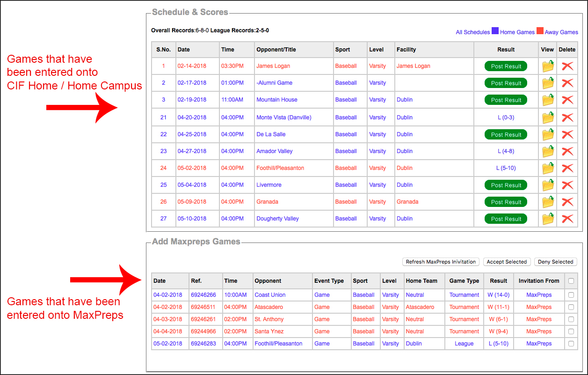Delete the James Logan game row
Image resolution: width=588 pixels, height=375 pixels.
pyautogui.click(x=567, y=66)
